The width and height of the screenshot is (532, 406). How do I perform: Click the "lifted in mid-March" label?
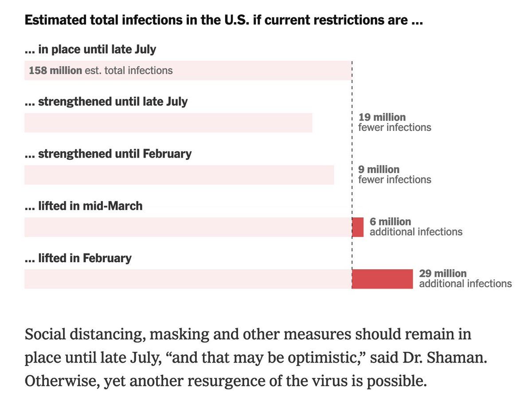pyautogui.click(x=83, y=206)
